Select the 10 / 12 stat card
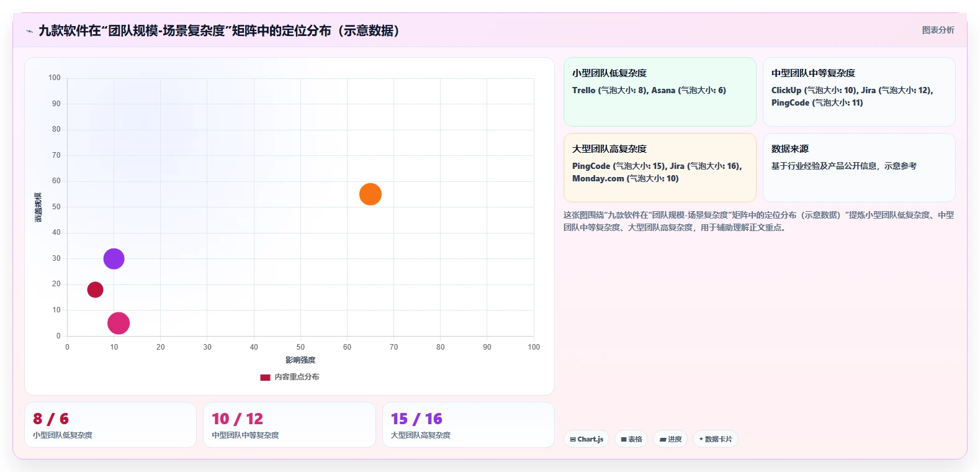 [289, 425]
